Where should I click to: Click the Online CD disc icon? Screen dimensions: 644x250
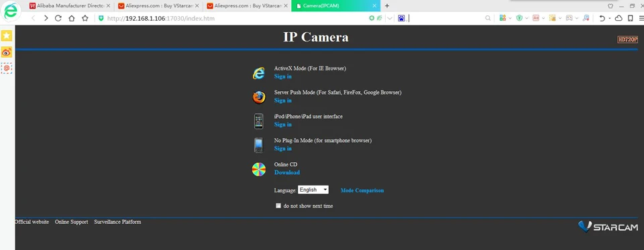(x=259, y=169)
